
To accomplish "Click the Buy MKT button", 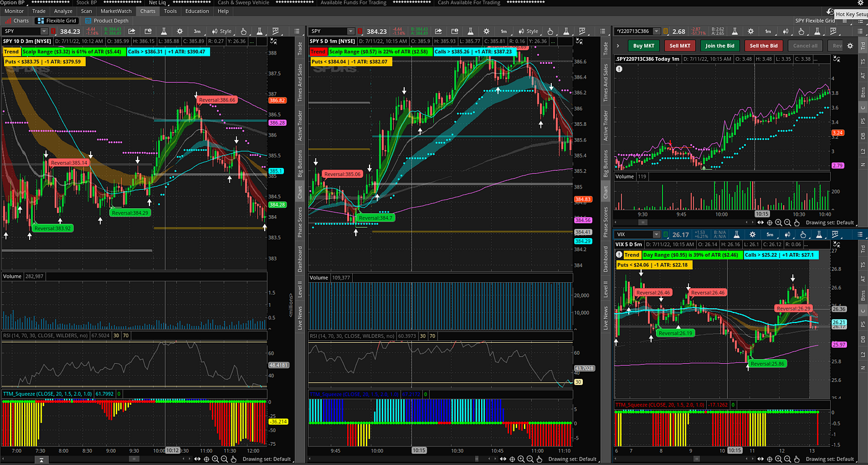I will 645,46.
